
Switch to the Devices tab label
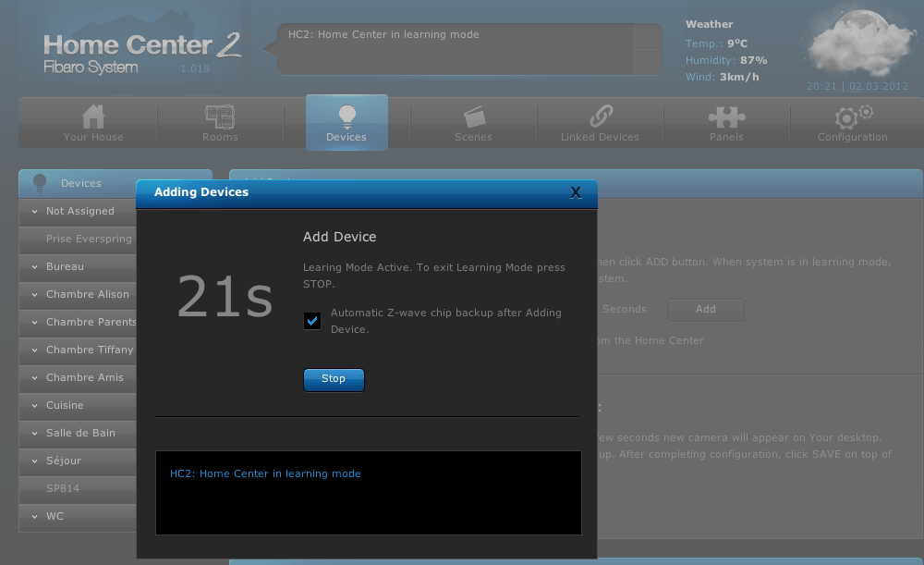click(346, 137)
